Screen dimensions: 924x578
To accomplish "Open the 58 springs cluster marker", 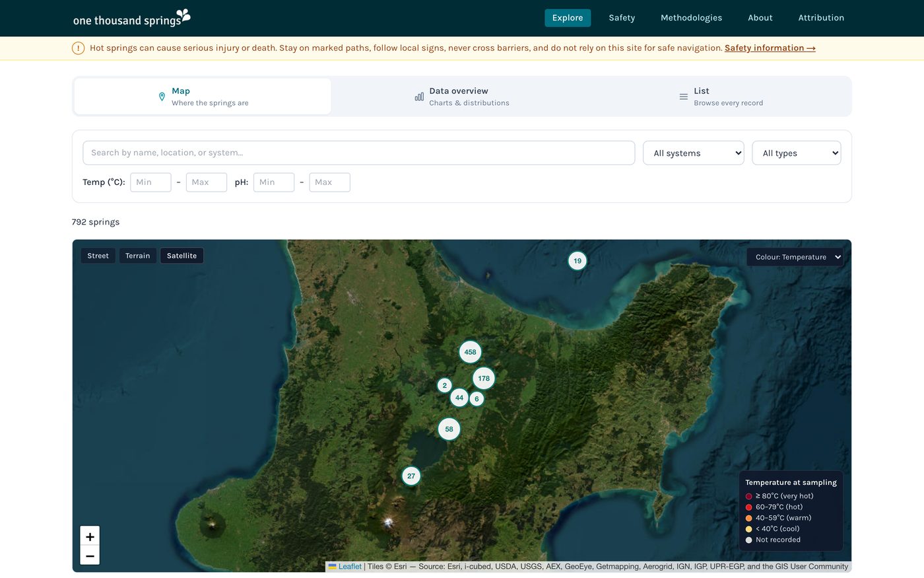I will [449, 429].
